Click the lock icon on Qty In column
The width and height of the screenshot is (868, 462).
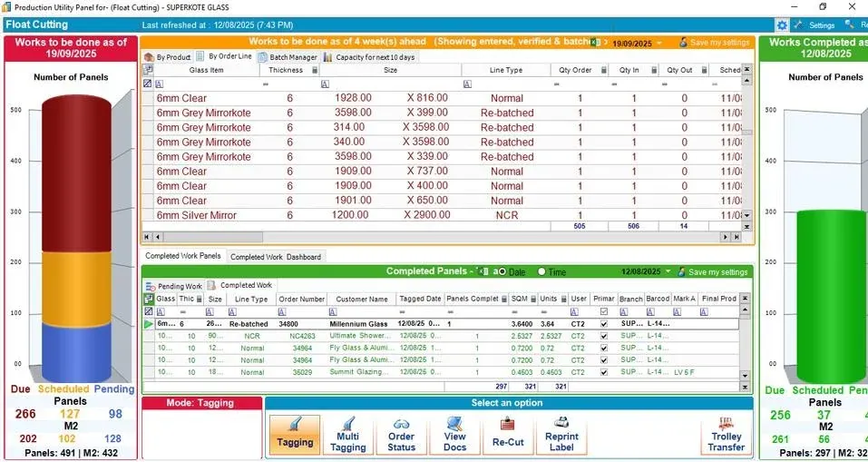click(x=654, y=71)
